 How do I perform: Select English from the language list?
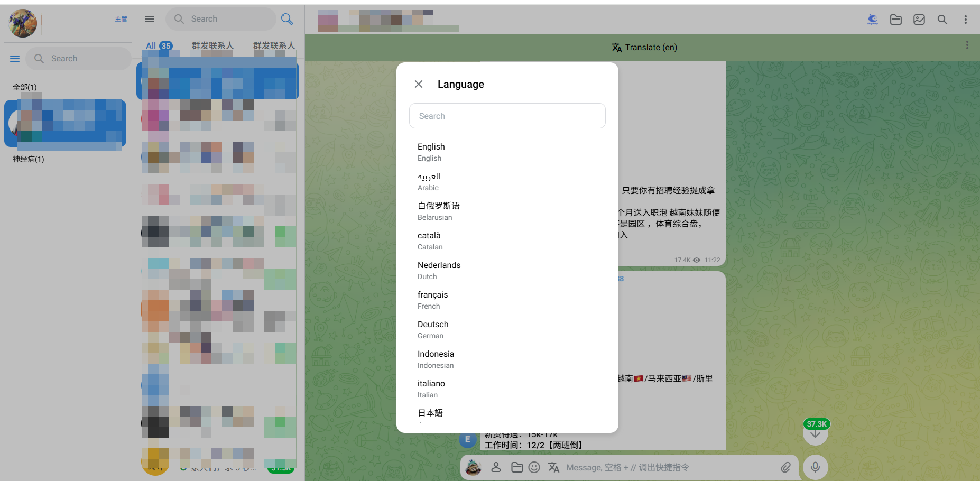click(x=431, y=152)
